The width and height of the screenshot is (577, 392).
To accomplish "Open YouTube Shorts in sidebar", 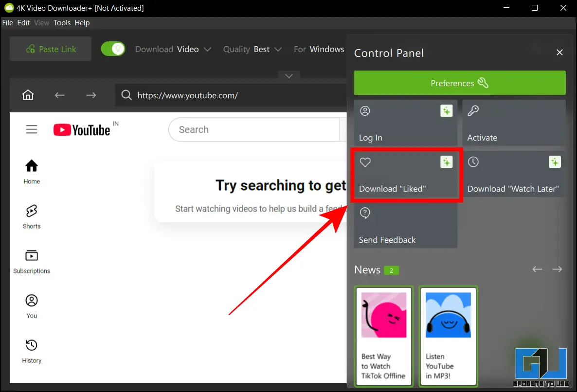I will 32,217.
